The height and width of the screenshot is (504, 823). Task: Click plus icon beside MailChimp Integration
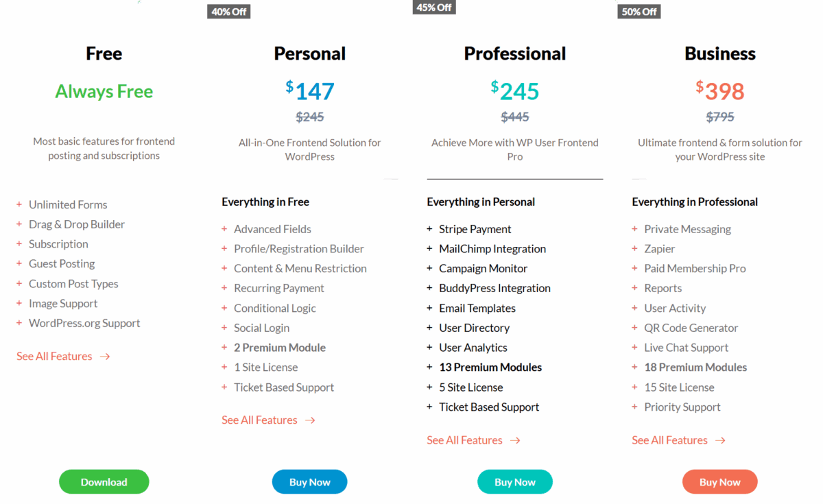[429, 249]
